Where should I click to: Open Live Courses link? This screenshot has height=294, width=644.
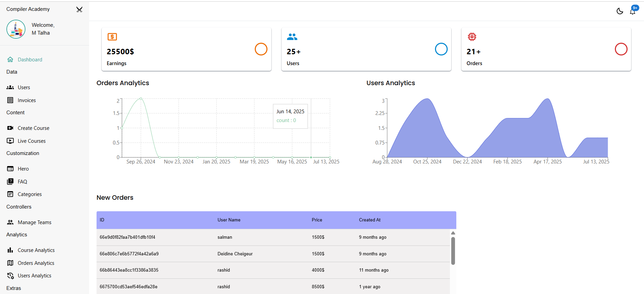(32, 141)
